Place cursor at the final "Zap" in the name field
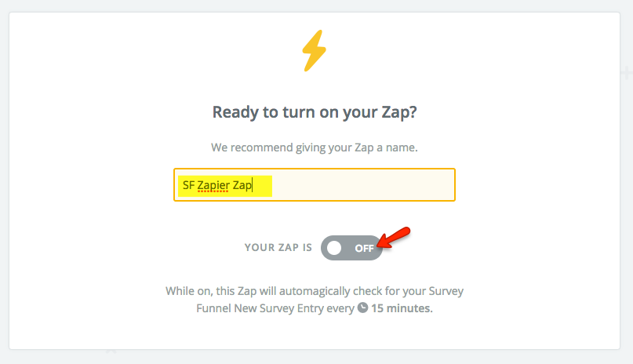This screenshot has height=364, width=633. pos(242,186)
